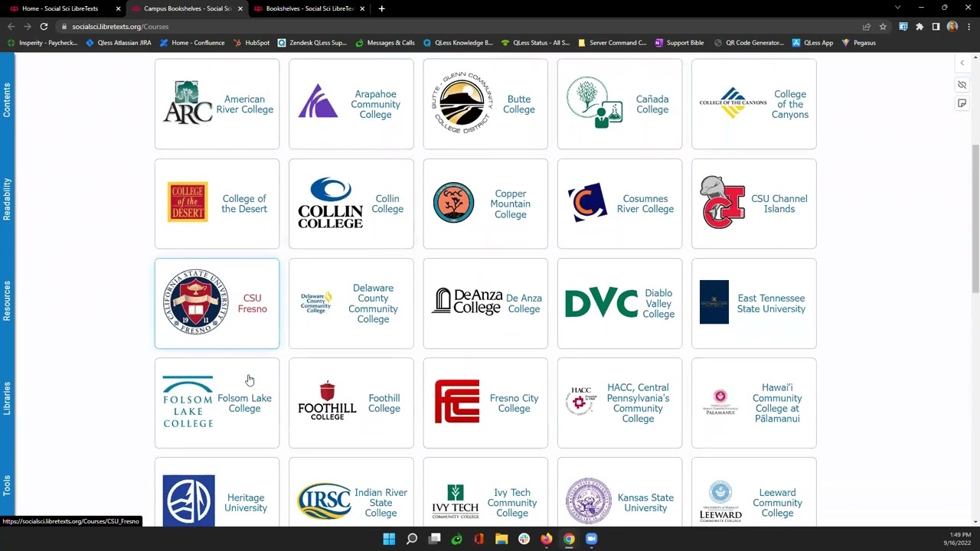Viewport: 980px width, 551px height.
Task: Click the Folsom Lake College logo
Action: (188, 402)
